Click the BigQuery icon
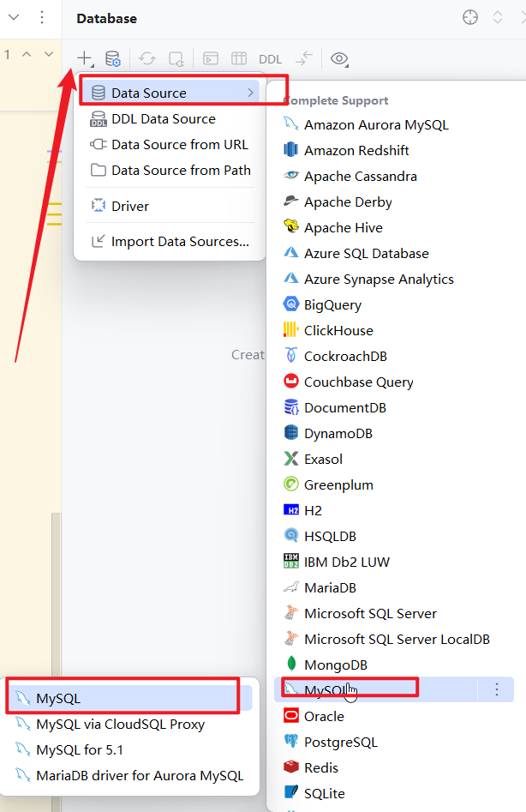 (x=291, y=304)
